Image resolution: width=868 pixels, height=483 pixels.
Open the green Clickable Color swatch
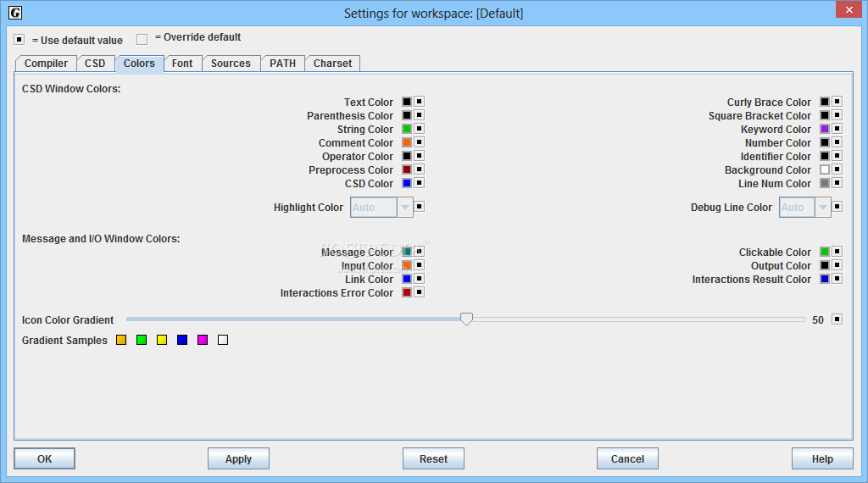tap(825, 252)
